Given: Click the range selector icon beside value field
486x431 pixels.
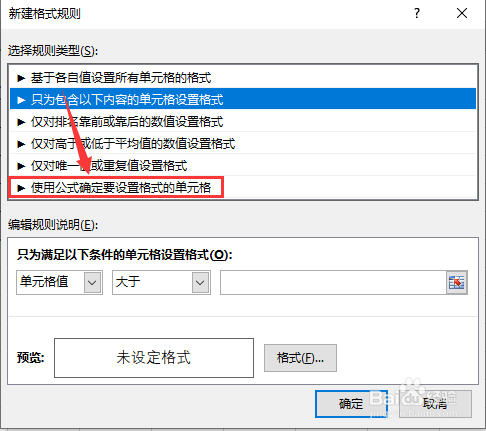Looking at the screenshot, I should 457,282.
